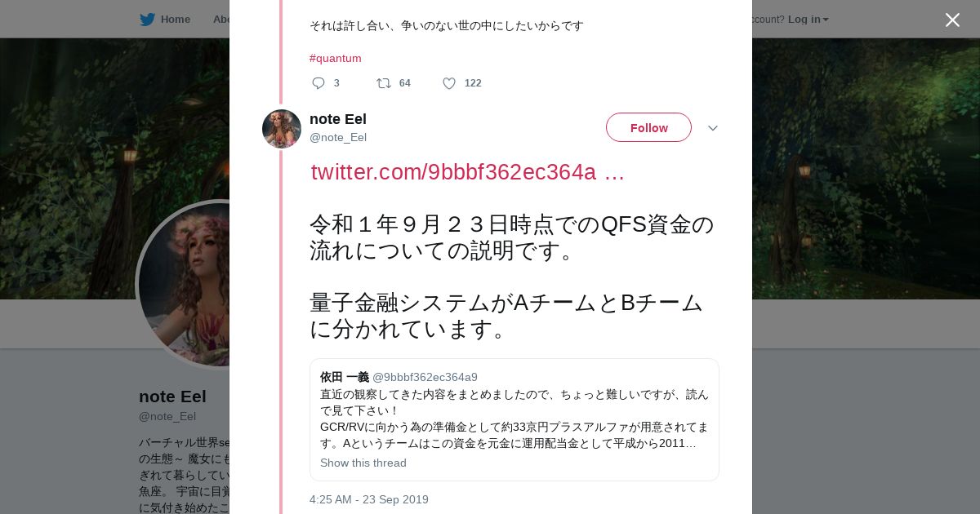Viewport: 980px width, 514px height.
Task: Close the tweet overlay with X
Action: (952, 20)
